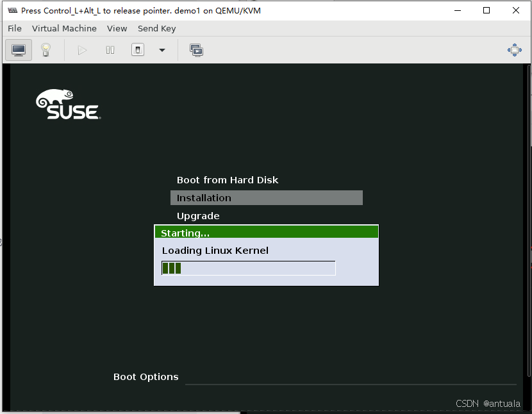Click the Loading Linux Kernel label
The width and height of the screenshot is (532, 414).
coord(215,251)
